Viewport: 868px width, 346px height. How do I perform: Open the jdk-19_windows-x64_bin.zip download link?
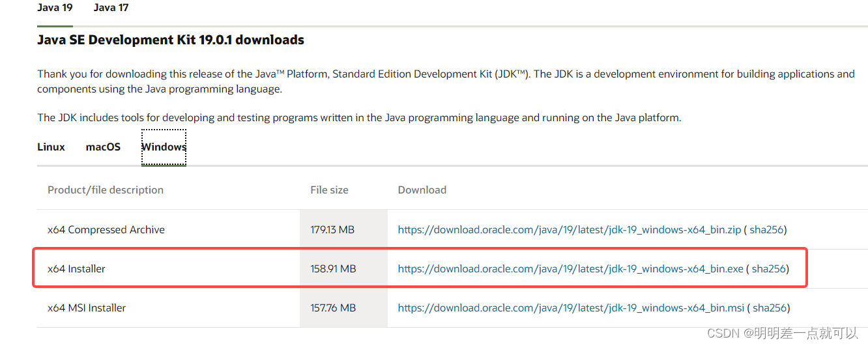click(570, 229)
